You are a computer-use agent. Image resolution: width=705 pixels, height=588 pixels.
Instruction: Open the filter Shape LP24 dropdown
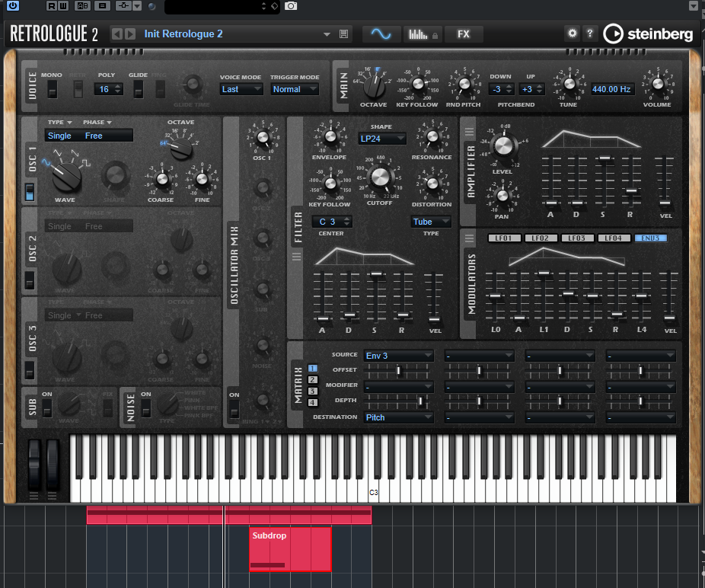tap(381, 139)
